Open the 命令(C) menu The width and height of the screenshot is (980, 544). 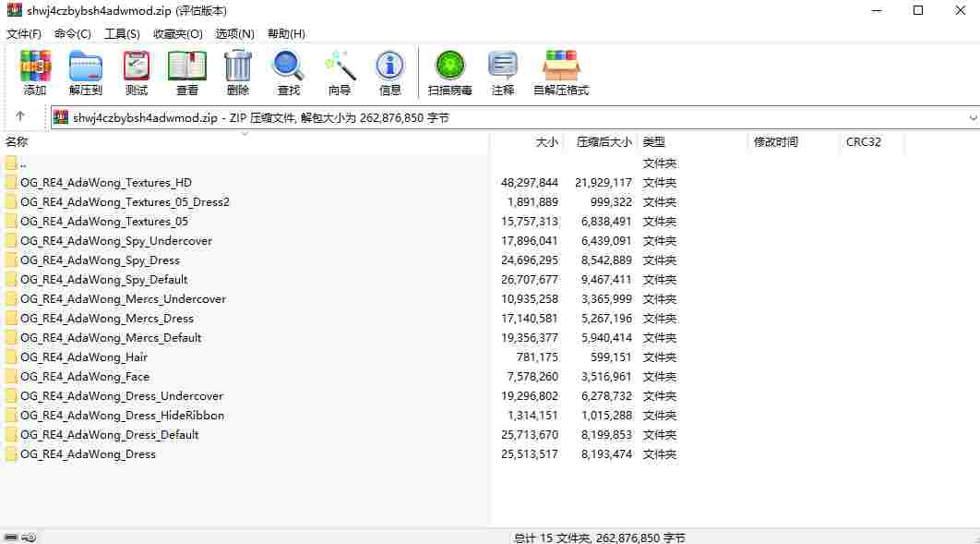[73, 34]
